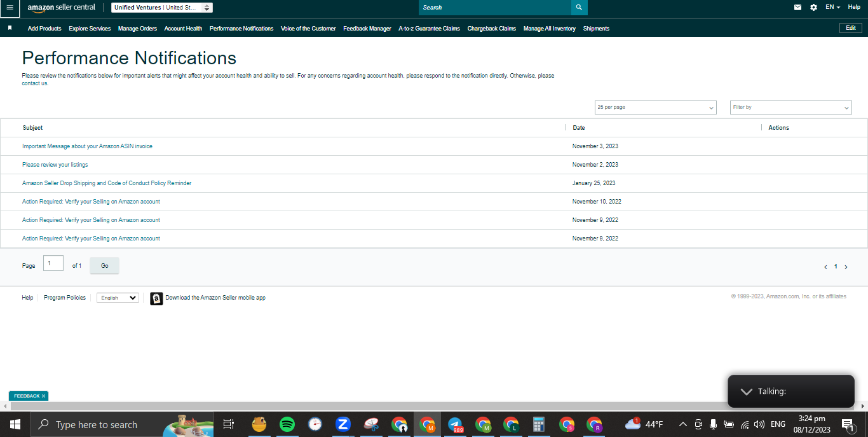The width and height of the screenshot is (868, 437).
Task: Go to Manage Orders
Action: click(x=137, y=29)
